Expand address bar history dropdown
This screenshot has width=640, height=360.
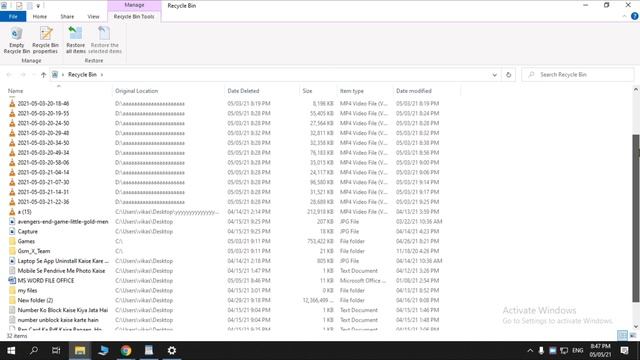pos(494,75)
